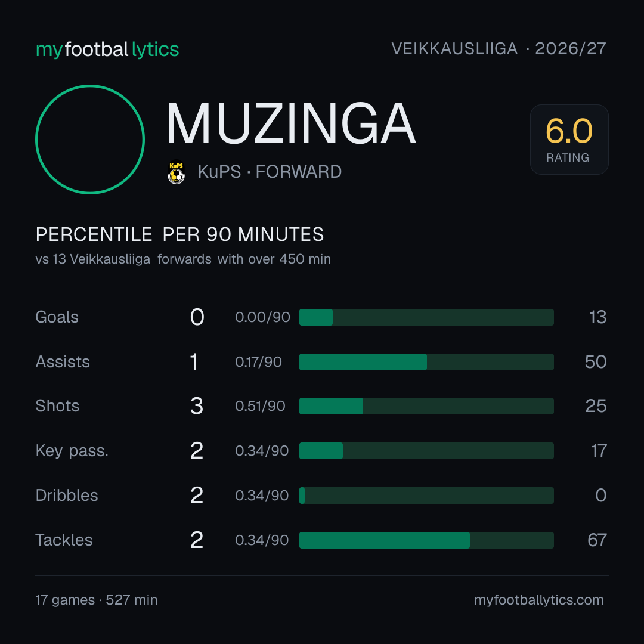
Task: Click the KuPS Forward subtitle text
Action: pyautogui.click(x=270, y=172)
